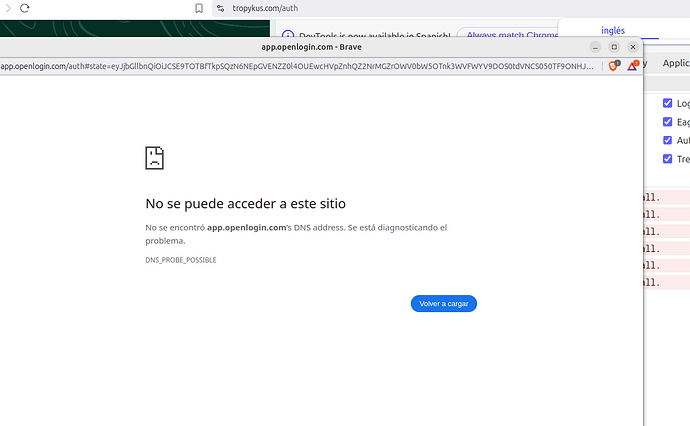Click the Brave Rewards triangle icon
The height and width of the screenshot is (426, 690).
coord(633,66)
